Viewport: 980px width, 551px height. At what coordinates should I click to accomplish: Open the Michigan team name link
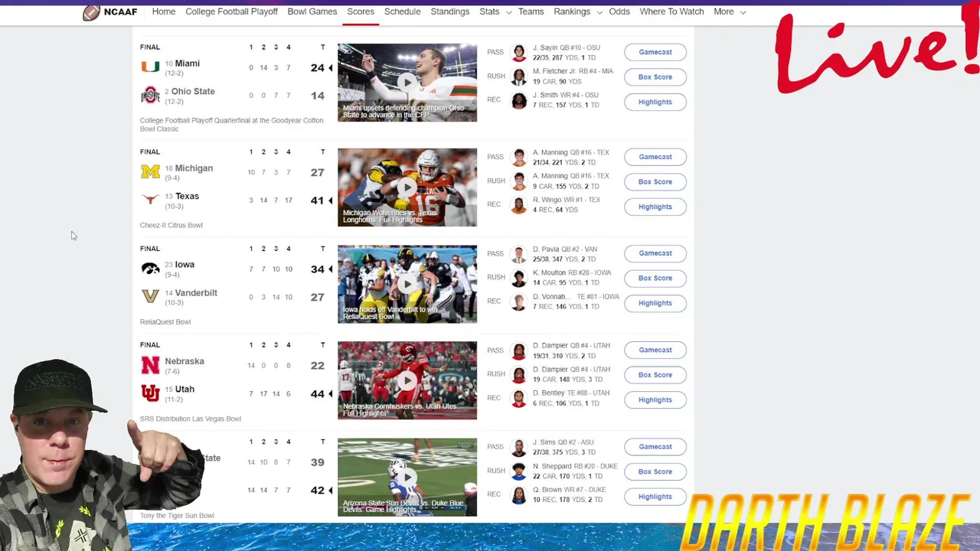click(x=194, y=168)
